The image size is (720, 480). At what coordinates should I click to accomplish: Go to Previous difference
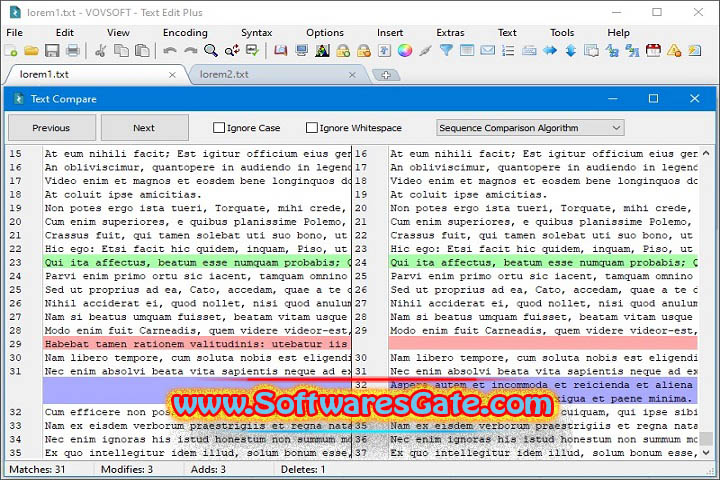pyautogui.click(x=51, y=128)
